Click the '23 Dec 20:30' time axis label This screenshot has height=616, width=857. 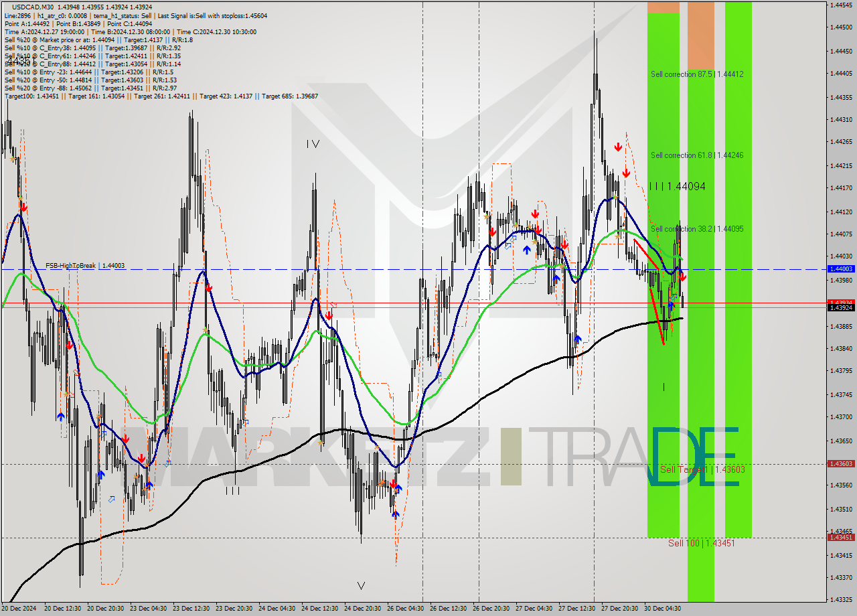pyautogui.click(x=234, y=608)
